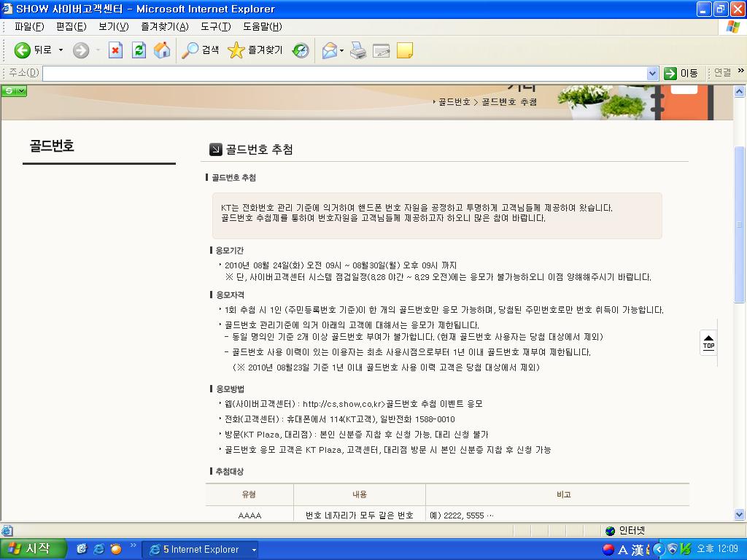Click the 이동 go button

point(681,74)
